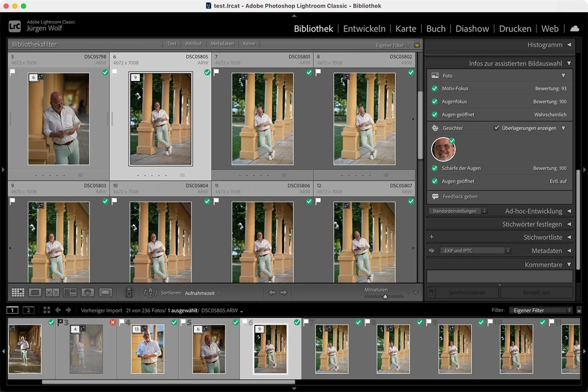Viewport: 588px width, 392px height.
Task: Toggle flag on DSC05804 grid cell
Action: point(114,201)
